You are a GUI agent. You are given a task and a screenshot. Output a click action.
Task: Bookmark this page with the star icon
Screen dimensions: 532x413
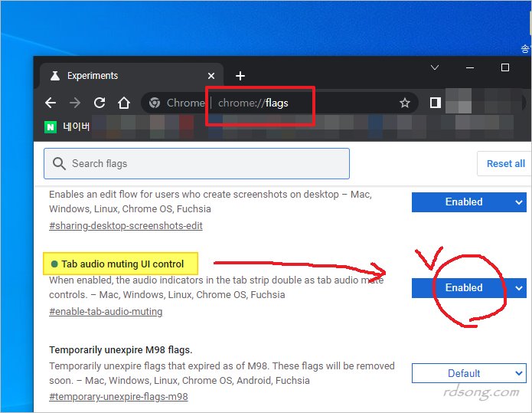click(x=404, y=103)
